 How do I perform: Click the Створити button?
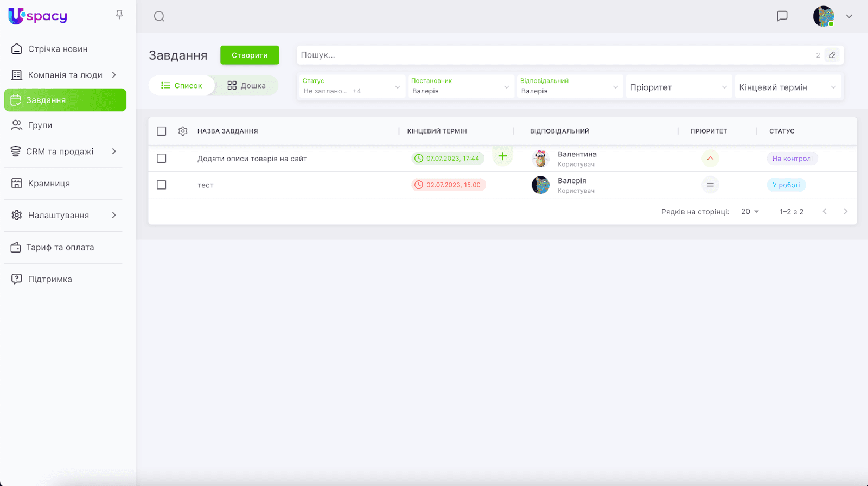coord(250,55)
